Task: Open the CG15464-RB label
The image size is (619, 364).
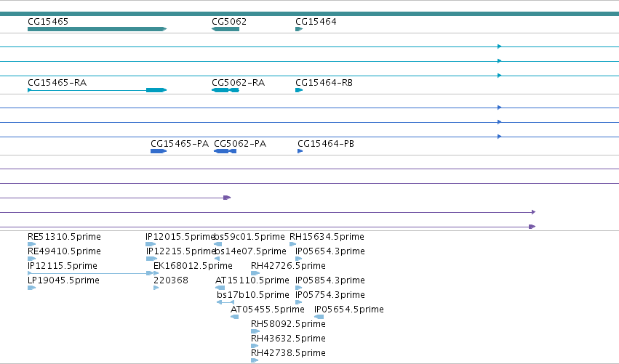Action: pyautogui.click(x=324, y=82)
